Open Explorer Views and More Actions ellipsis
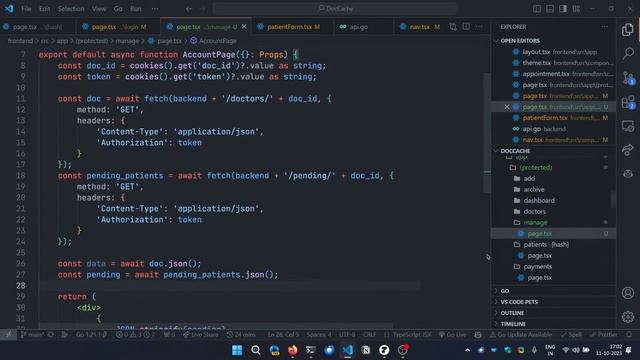The height and width of the screenshot is (360, 640). pyautogui.click(x=604, y=27)
